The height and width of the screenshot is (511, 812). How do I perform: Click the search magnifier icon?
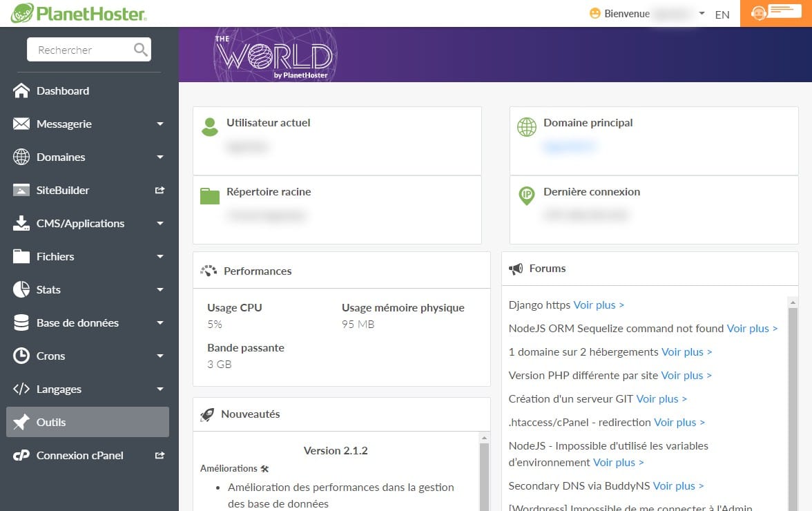pyautogui.click(x=140, y=50)
